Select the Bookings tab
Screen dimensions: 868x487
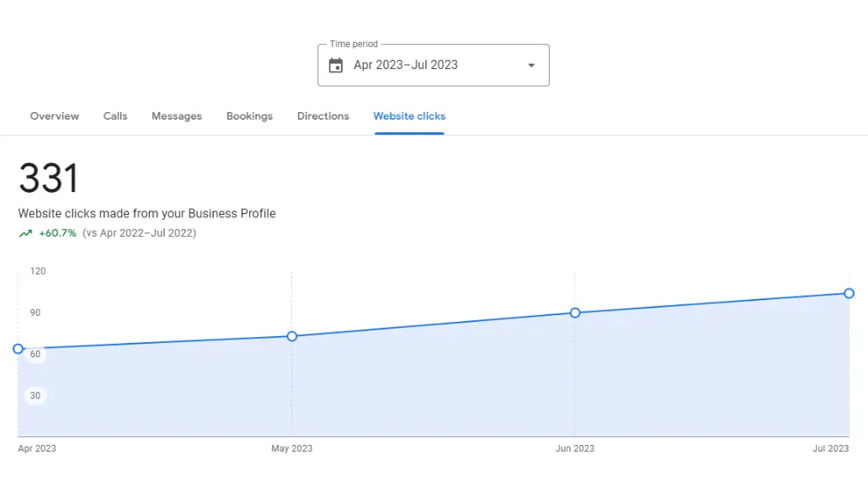pyautogui.click(x=249, y=116)
